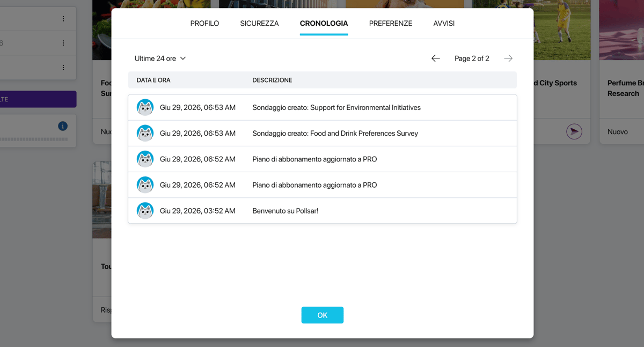Click the purple button in background sidebar
This screenshot has height=347, width=644.
pyautogui.click(x=38, y=99)
